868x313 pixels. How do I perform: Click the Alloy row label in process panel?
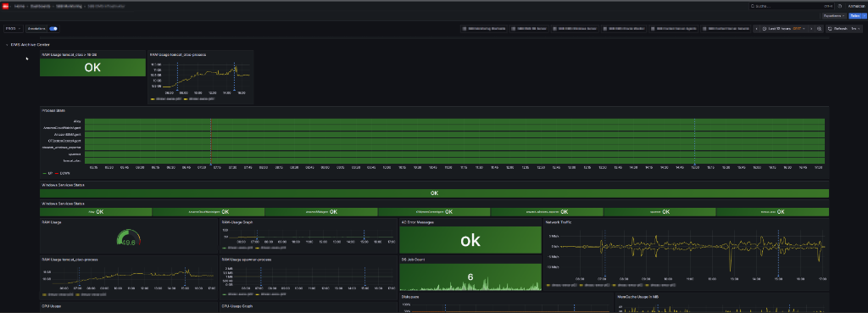coord(77,121)
